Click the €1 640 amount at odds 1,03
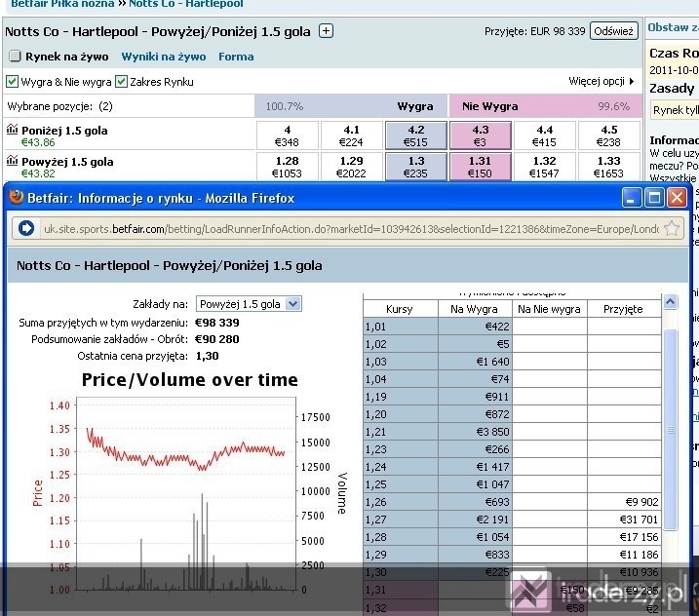 [x=492, y=362]
